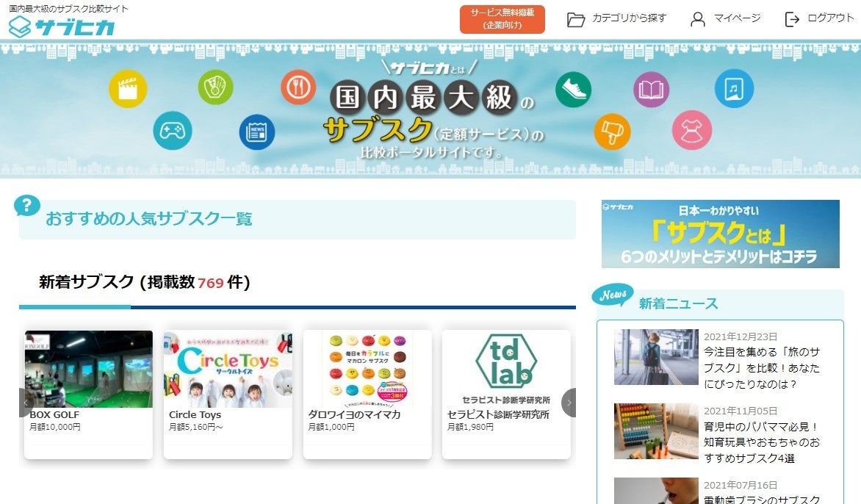Open news article 育児中のパパママ必見
The width and height of the screenshot is (861, 504).
762,442
